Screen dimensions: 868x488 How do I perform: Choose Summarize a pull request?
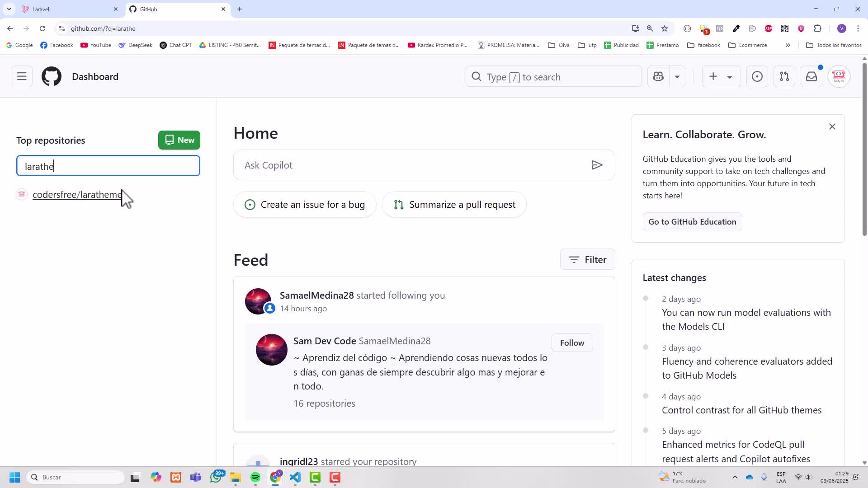[454, 205]
